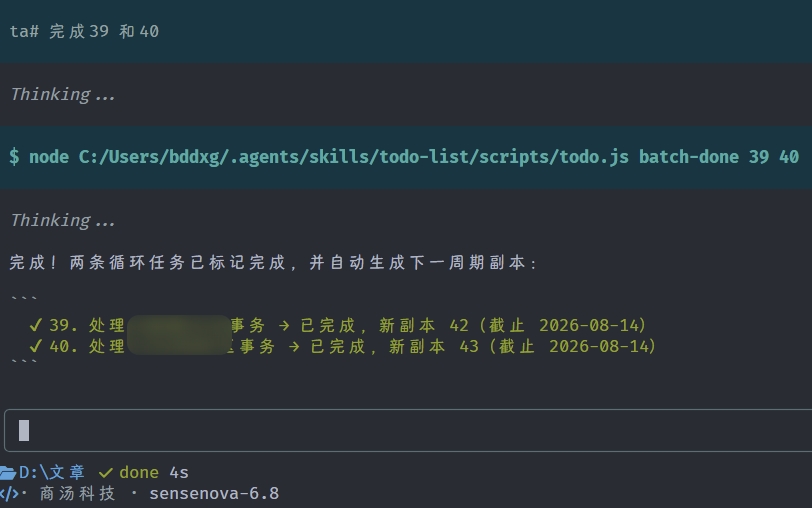Image resolution: width=812 pixels, height=508 pixels.
Task: Click the user message 完成39 和40
Action: coord(104,32)
